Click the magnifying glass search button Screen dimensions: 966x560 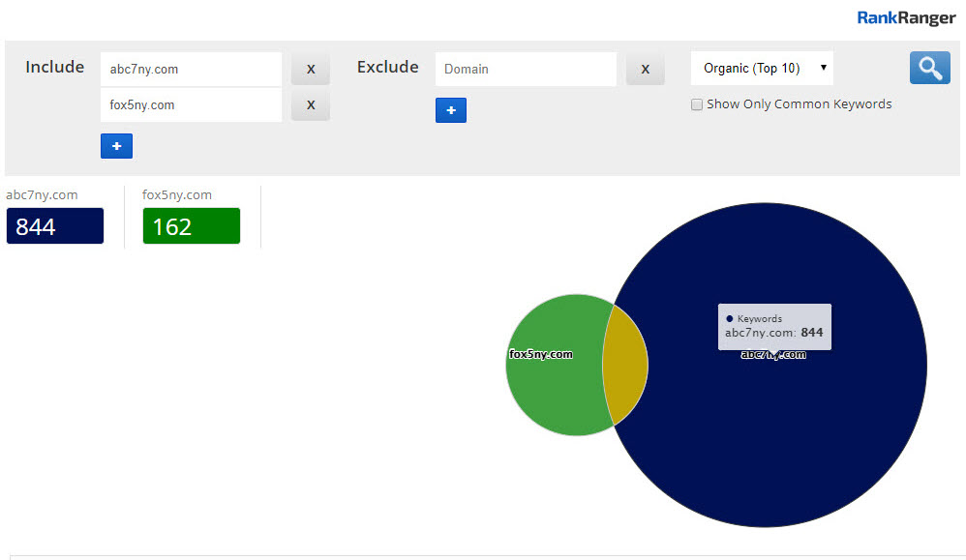[x=929, y=69]
